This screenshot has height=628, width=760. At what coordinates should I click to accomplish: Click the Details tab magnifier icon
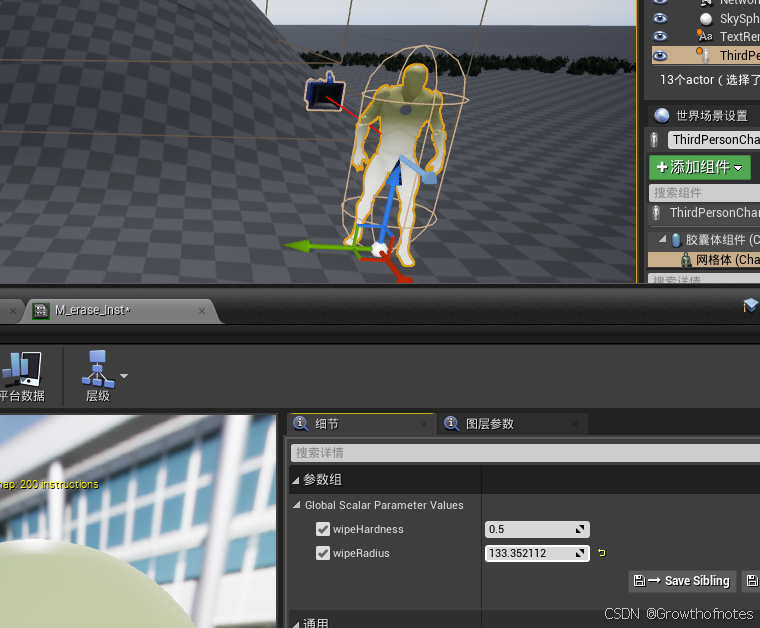coord(301,424)
